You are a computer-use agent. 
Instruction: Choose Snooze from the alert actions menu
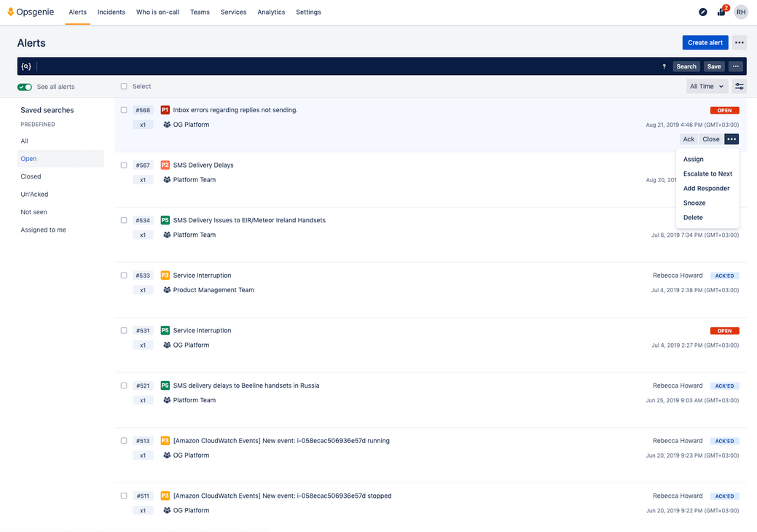click(694, 203)
